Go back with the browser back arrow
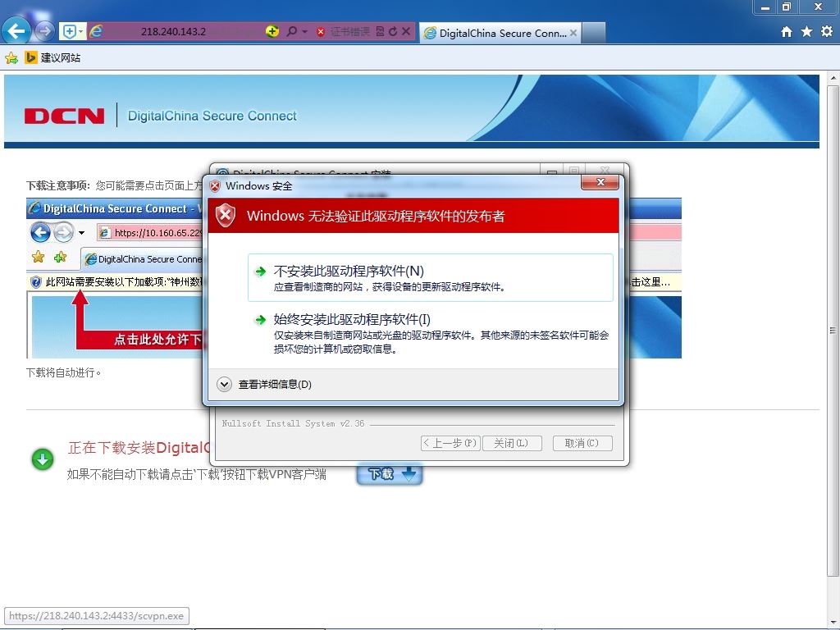 coord(16,31)
